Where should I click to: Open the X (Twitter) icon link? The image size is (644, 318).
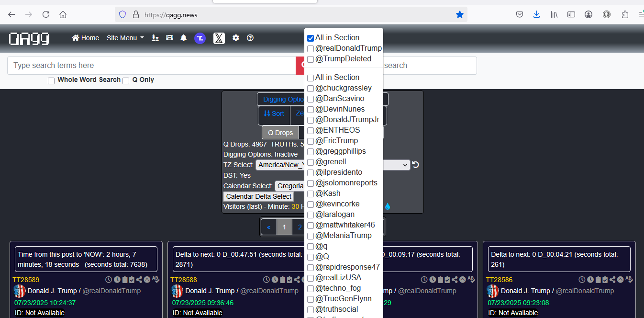click(219, 38)
